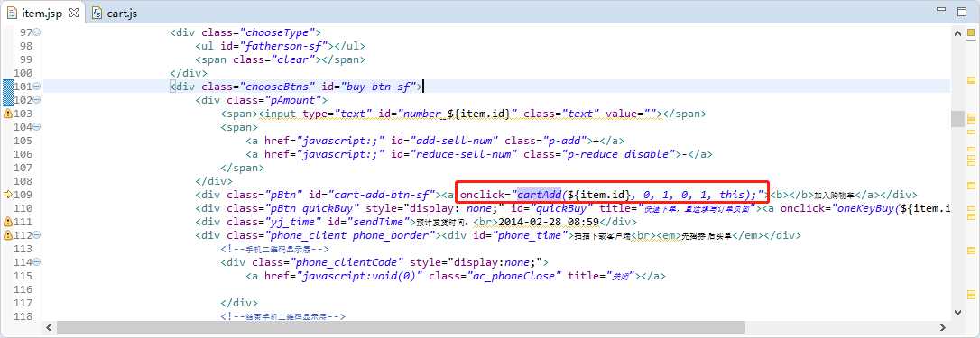
Task: Collapse the fold at line 102
Action: (37, 101)
